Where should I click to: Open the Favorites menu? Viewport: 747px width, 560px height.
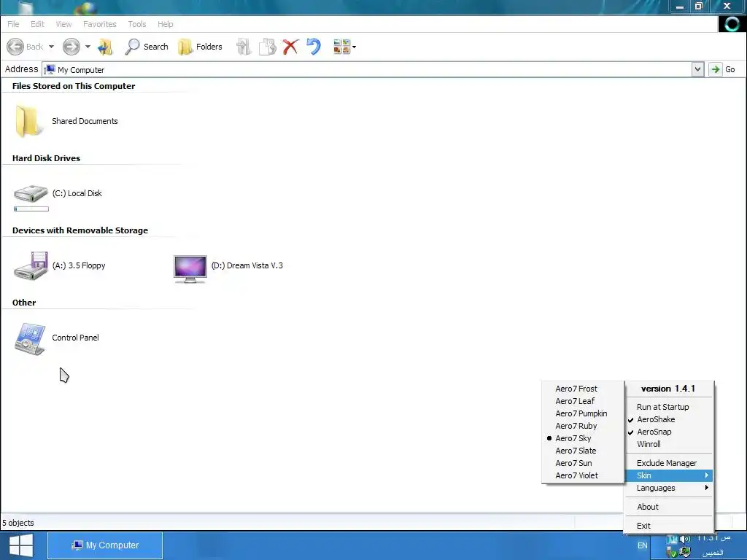(x=99, y=24)
